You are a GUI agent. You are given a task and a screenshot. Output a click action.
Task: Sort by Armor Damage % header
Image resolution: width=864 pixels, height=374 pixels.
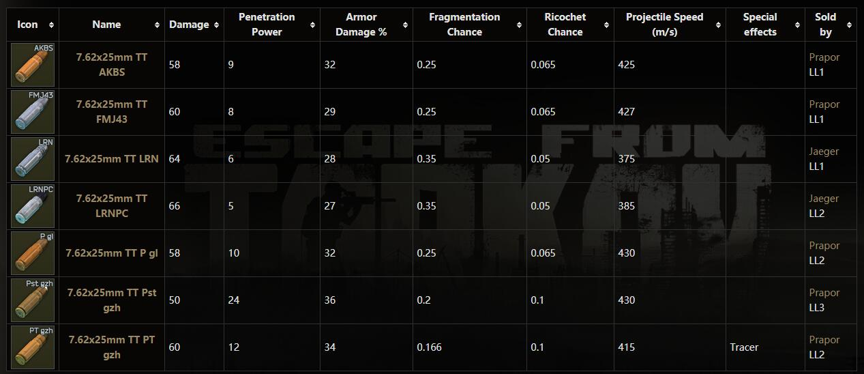367,25
